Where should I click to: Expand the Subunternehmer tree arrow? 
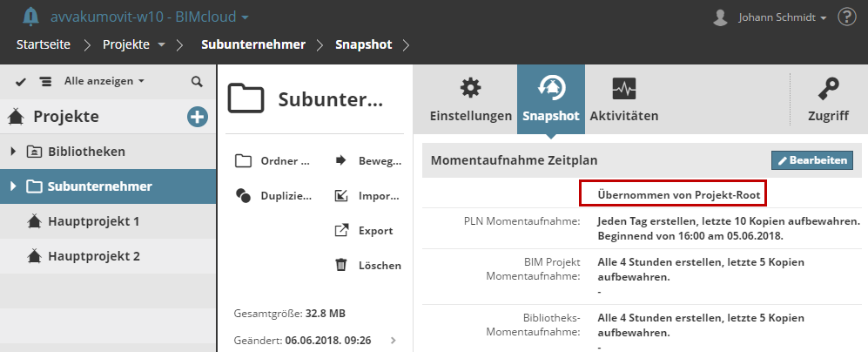[x=13, y=186]
